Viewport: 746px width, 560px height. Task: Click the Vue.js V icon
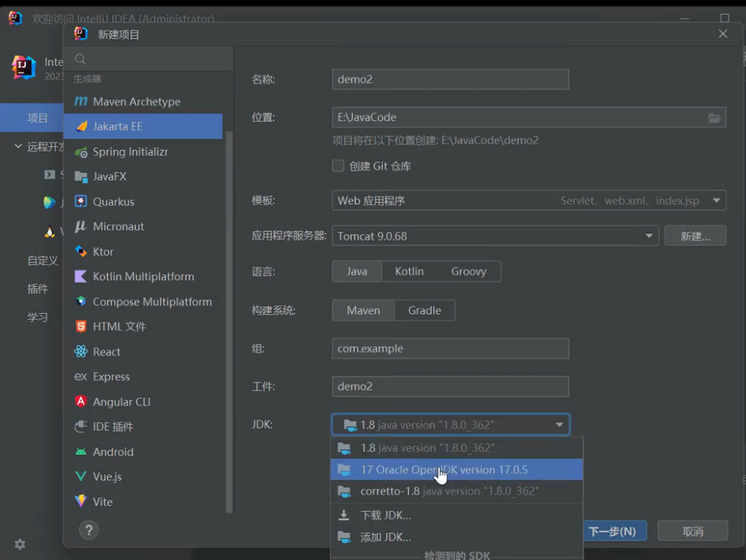(x=81, y=476)
